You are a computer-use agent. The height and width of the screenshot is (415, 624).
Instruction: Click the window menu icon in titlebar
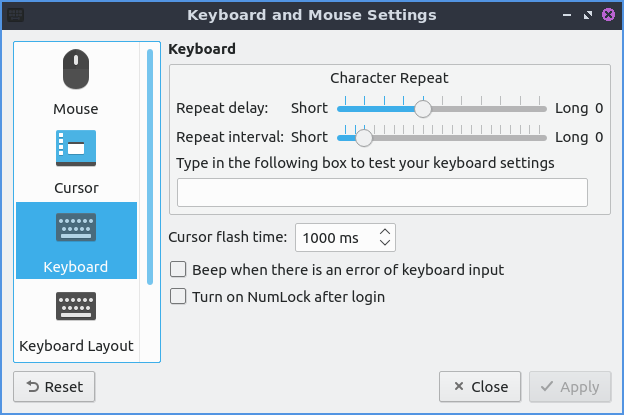(16, 15)
